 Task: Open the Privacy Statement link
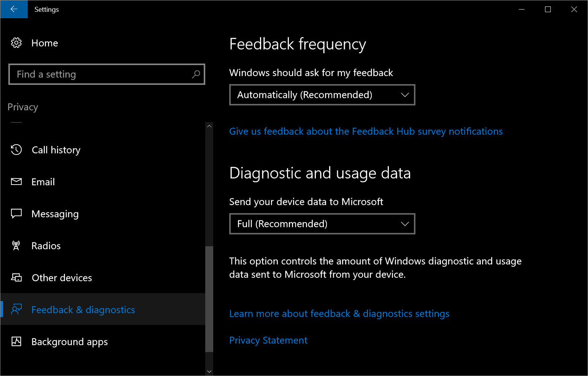(x=268, y=340)
